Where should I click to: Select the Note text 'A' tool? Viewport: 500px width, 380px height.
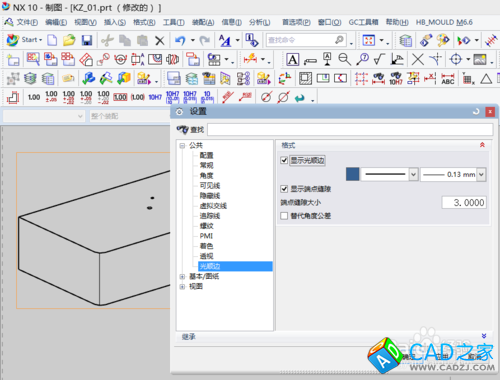[x=292, y=60]
